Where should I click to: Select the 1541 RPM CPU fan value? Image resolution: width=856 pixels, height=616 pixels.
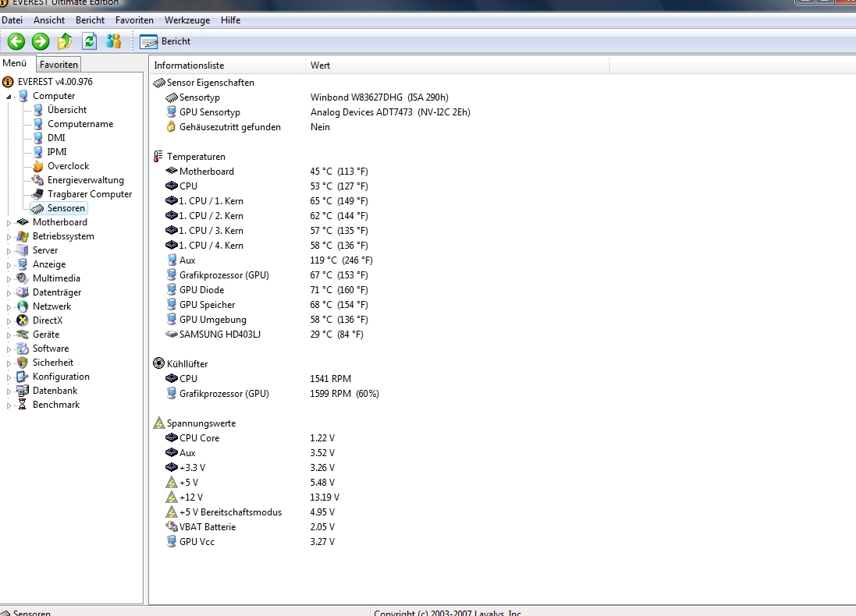pos(330,379)
